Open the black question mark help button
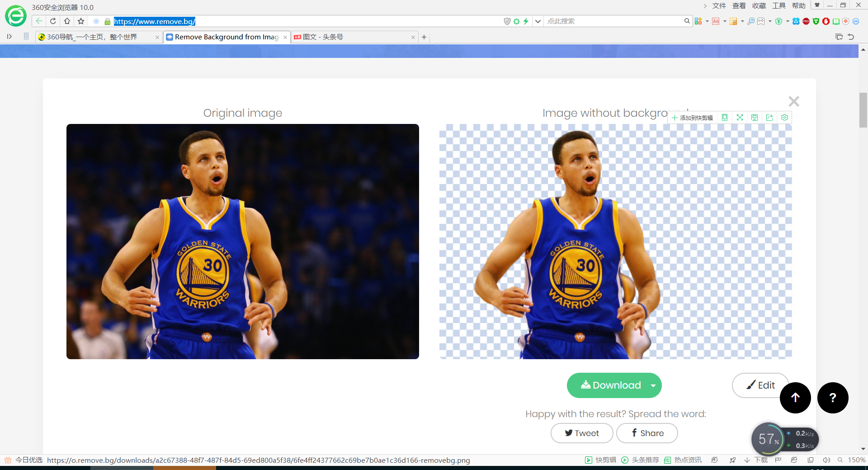This screenshot has height=470, width=868. click(x=833, y=398)
